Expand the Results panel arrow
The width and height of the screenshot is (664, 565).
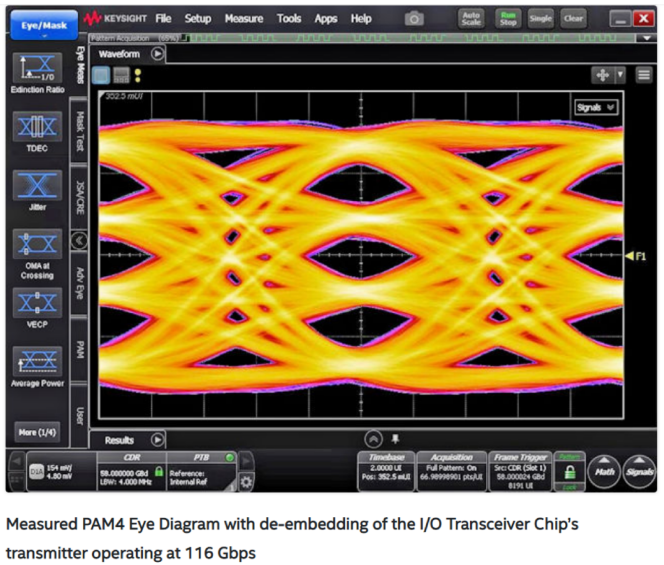point(157,439)
